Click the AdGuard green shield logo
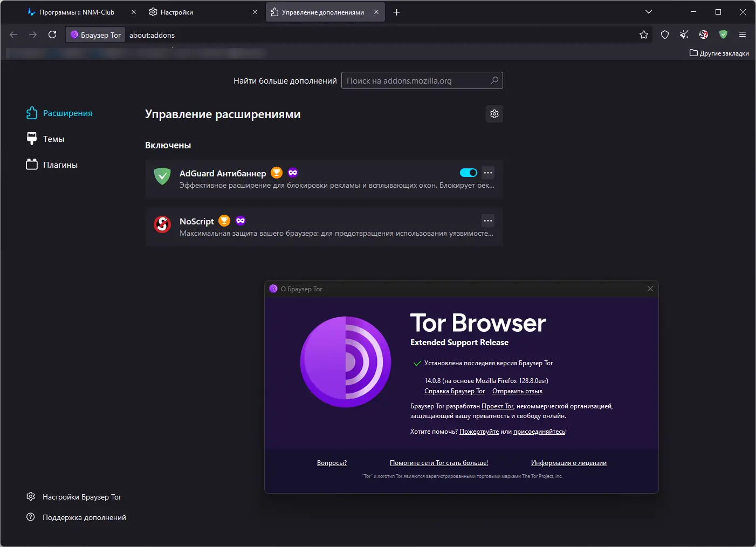756x547 pixels. click(x=162, y=176)
